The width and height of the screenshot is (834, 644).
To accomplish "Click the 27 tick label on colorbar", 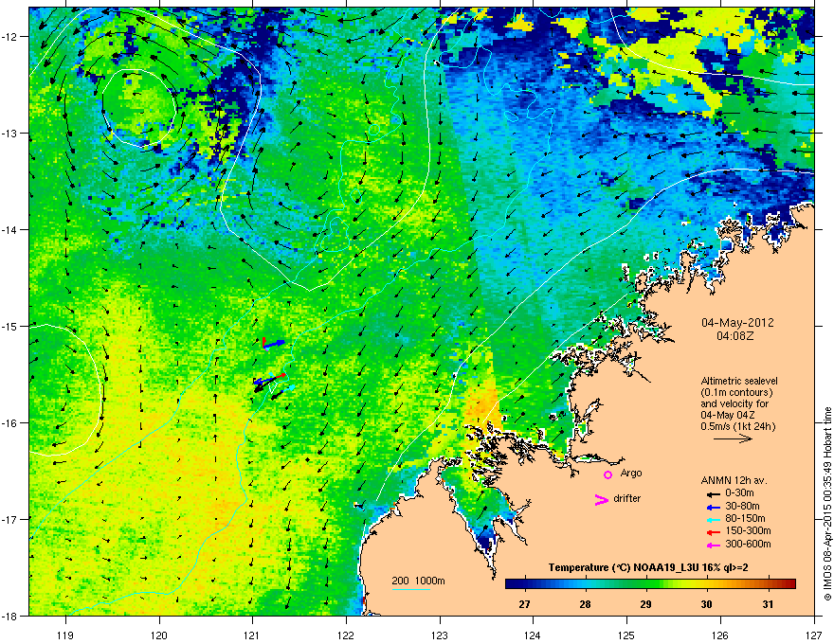I will (x=524, y=604).
